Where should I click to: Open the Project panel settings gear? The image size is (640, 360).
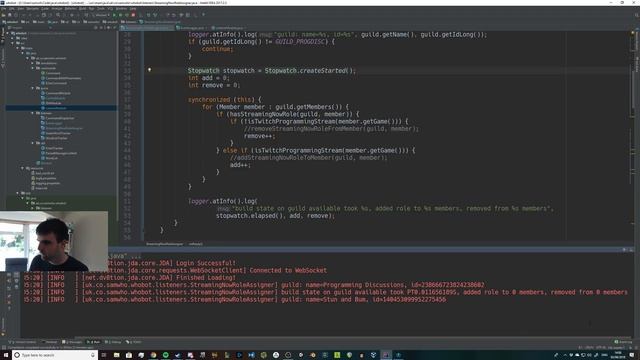tap(109, 28)
